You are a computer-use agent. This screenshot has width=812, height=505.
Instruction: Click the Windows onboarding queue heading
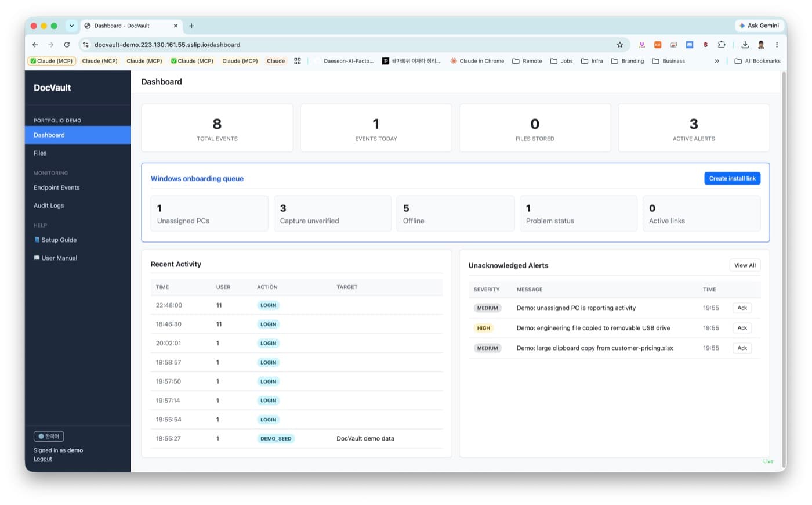(197, 179)
